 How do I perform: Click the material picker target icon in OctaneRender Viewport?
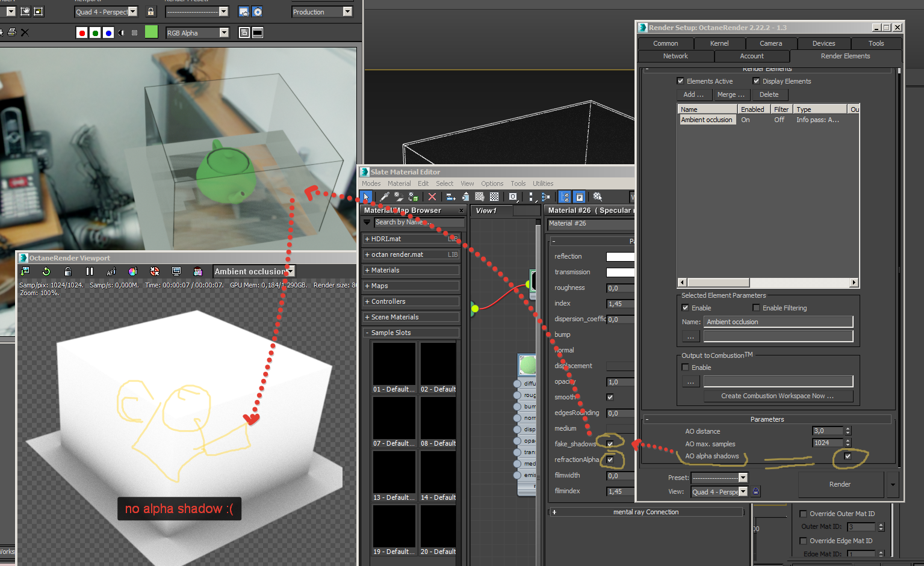(x=155, y=271)
